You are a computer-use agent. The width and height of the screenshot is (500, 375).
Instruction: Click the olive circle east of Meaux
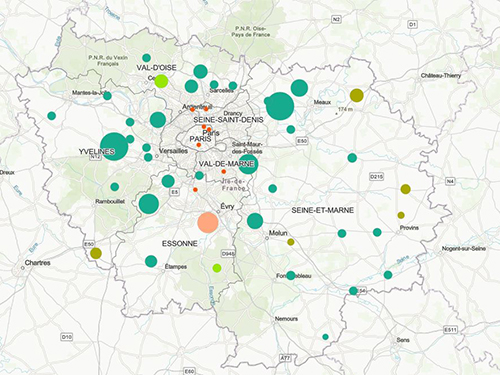click(x=357, y=95)
